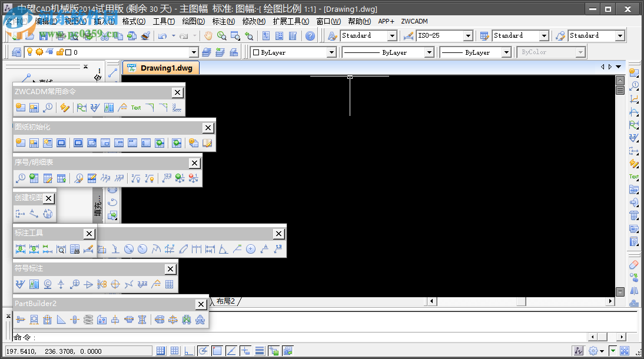Close the 符号标注 toolbar
644x359 pixels.
tap(171, 269)
